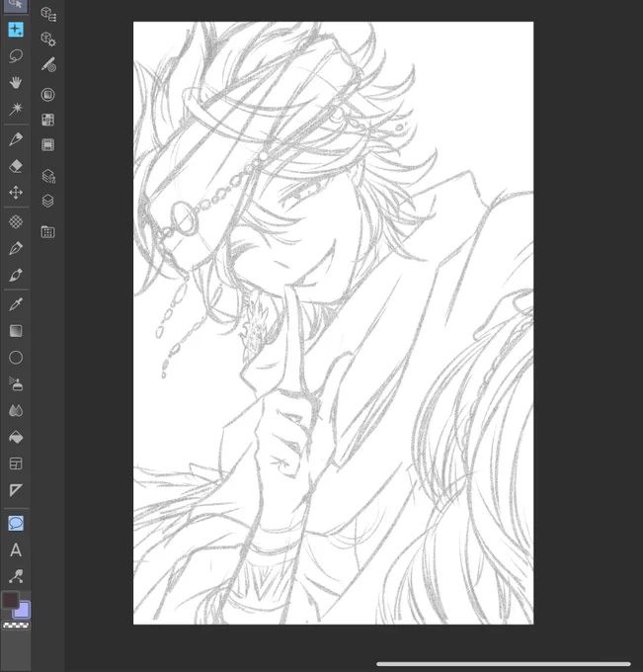Open the film strip animation palette icon
Screen dimensions: 643x672
pos(48,145)
